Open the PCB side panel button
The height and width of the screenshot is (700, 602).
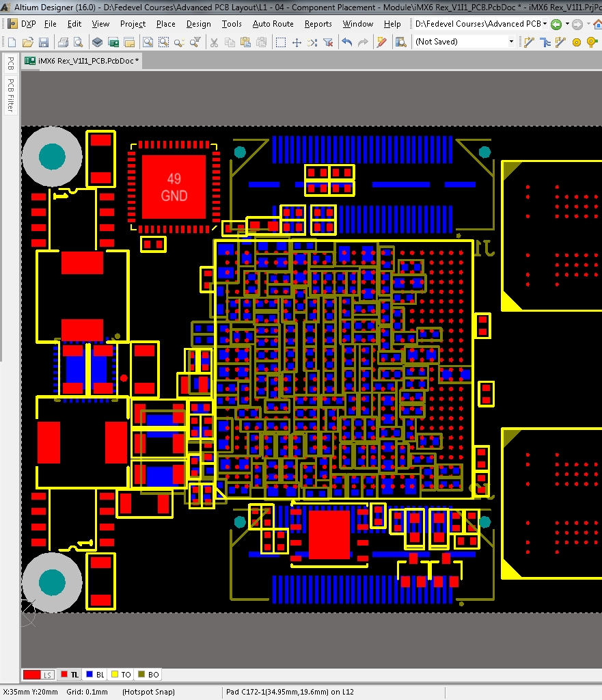click(10, 64)
